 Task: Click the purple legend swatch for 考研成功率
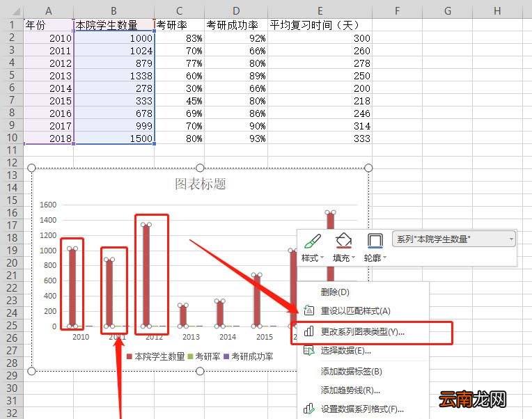click(x=226, y=356)
